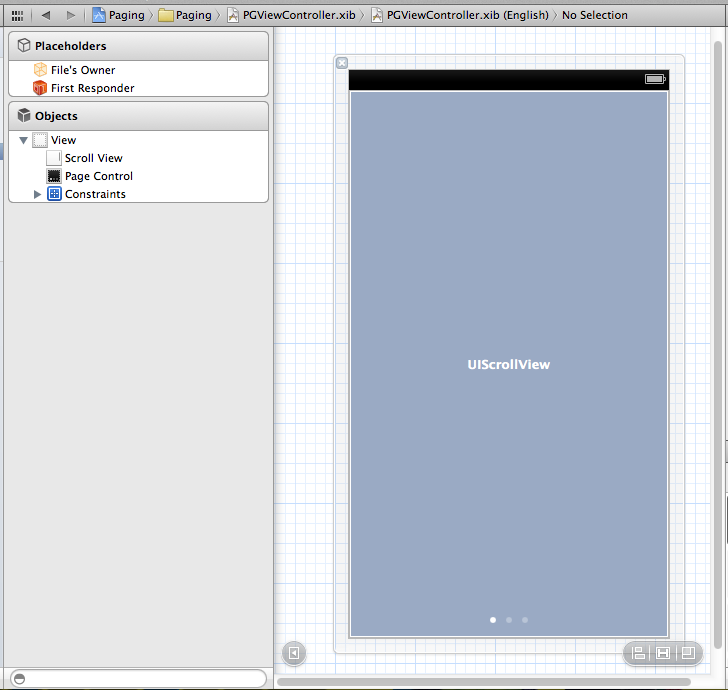Open the Align constraints button
Image resolution: width=728 pixels, height=690 pixels.
pos(639,653)
